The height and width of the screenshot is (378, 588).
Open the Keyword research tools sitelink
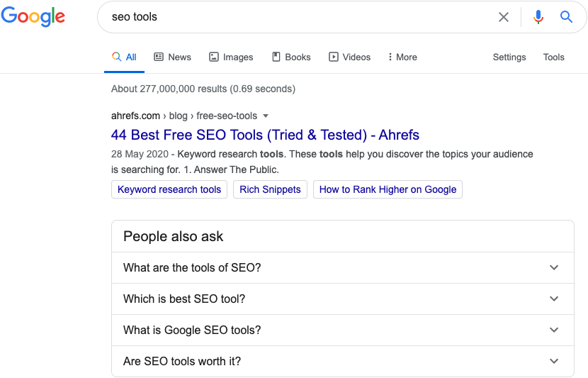169,189
